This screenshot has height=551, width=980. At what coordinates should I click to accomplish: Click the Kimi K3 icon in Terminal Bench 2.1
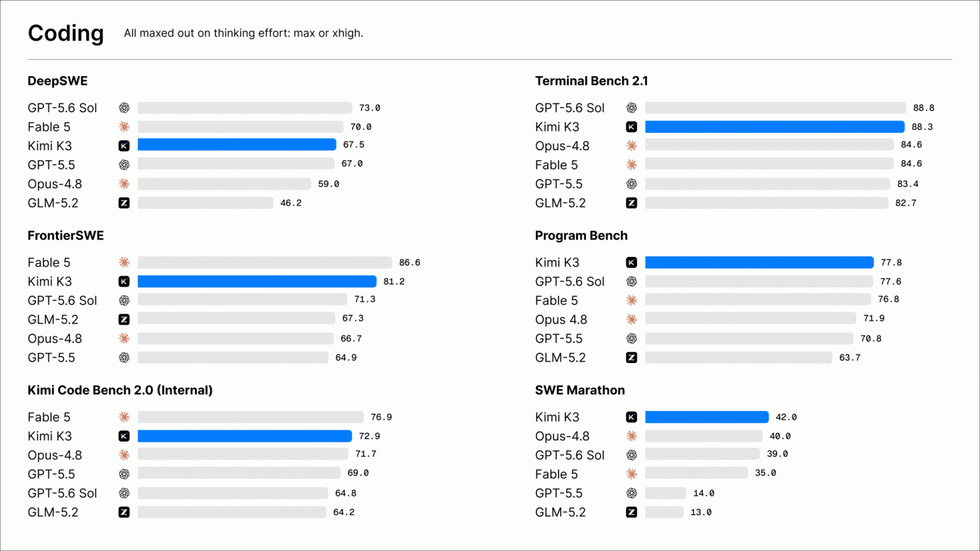(x=631, y=127)
